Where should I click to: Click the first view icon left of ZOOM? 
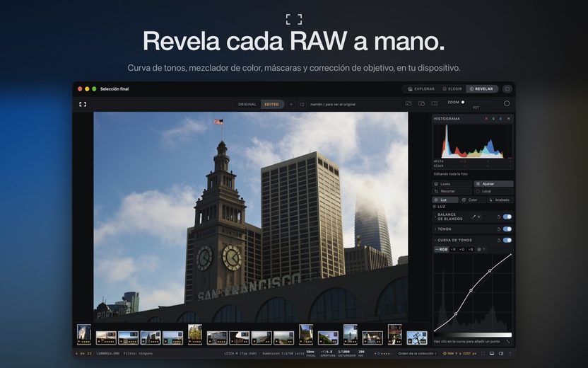tap(408, 103)
